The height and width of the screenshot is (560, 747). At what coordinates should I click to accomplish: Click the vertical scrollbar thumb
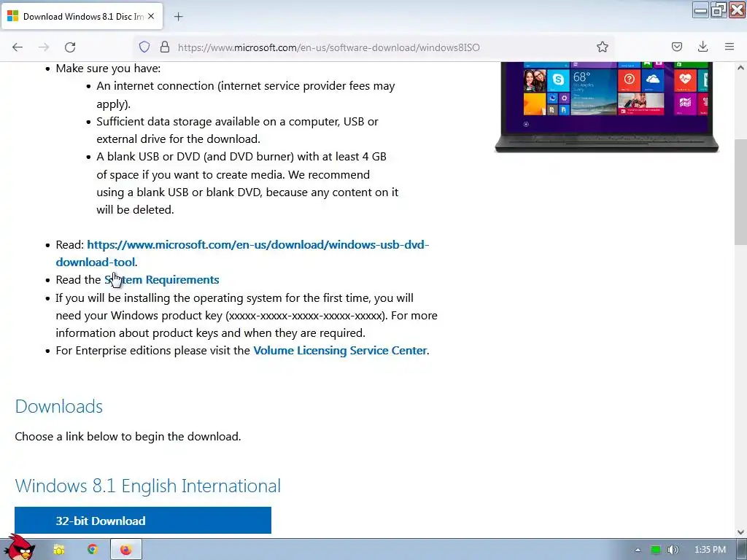tap(740, 192)
